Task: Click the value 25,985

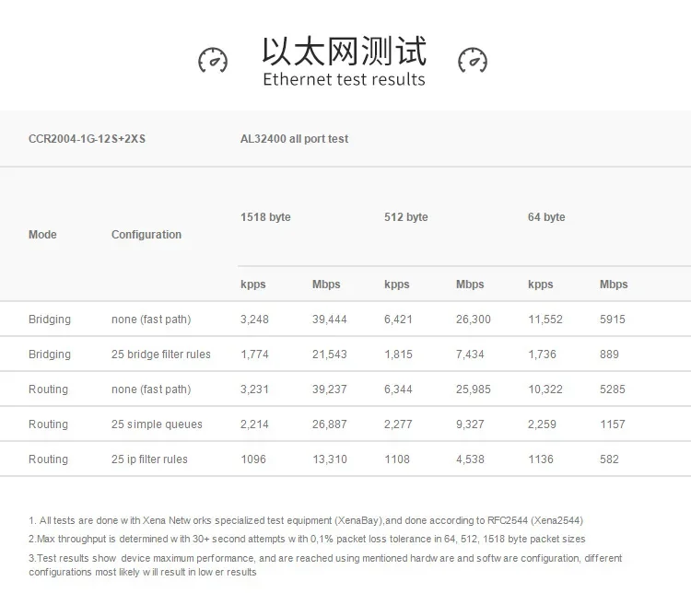Action: click(474, 389)
